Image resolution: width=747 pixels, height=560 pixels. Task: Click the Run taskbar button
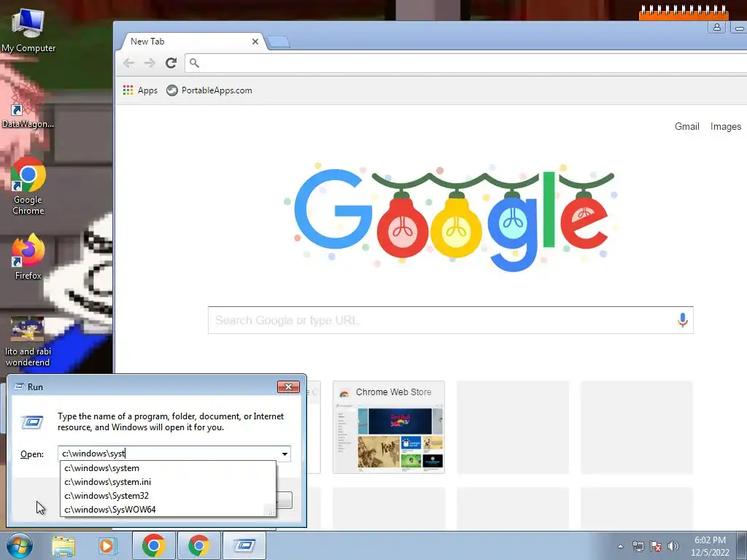click(244, 545)
